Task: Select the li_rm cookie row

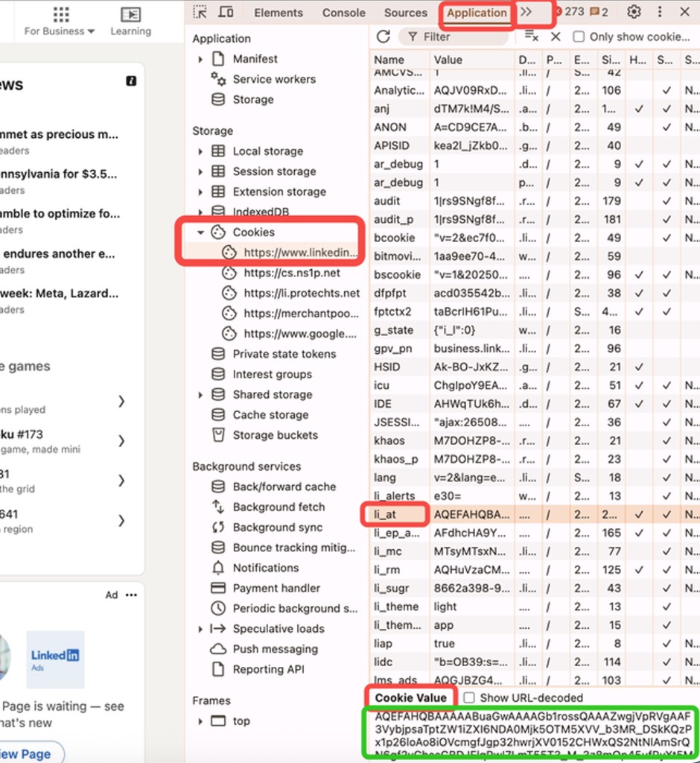Action: [535, 569]
